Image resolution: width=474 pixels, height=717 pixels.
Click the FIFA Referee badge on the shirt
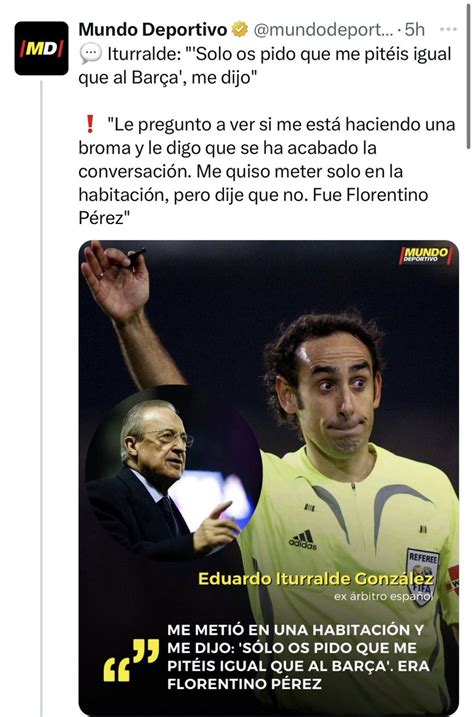[x=422, y=577]
